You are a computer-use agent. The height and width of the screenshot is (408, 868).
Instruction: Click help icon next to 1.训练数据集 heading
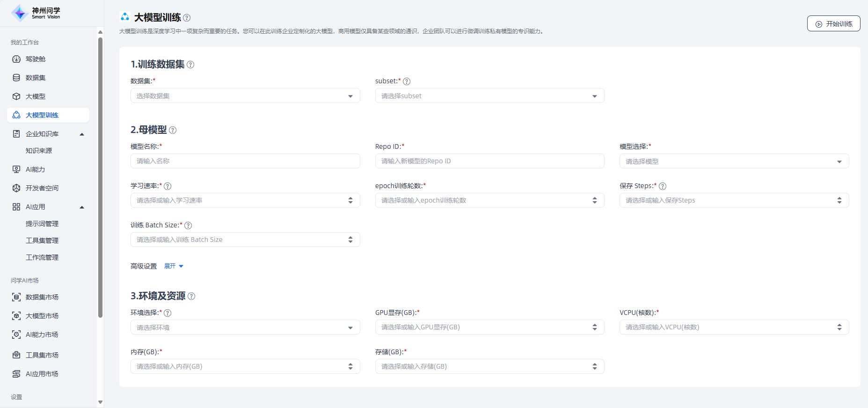pyautogui.click(x=190, y=65)
